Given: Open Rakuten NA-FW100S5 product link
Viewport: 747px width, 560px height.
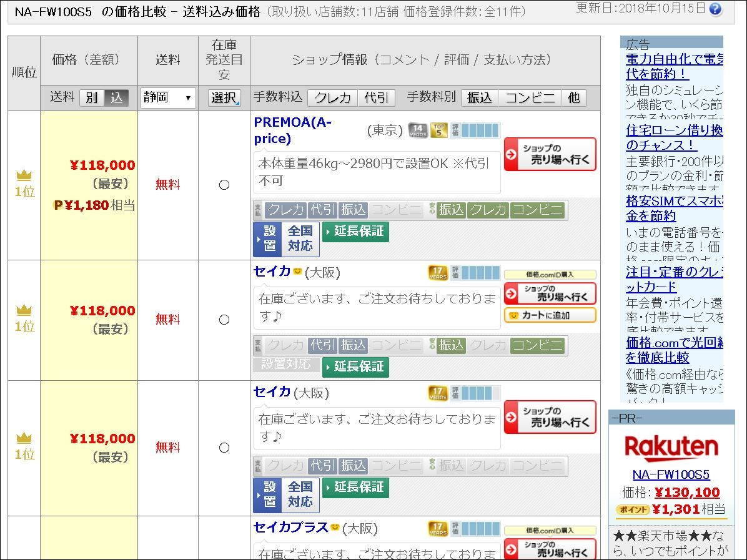Looking at the screenshot, I should click(x=671, y=474).
